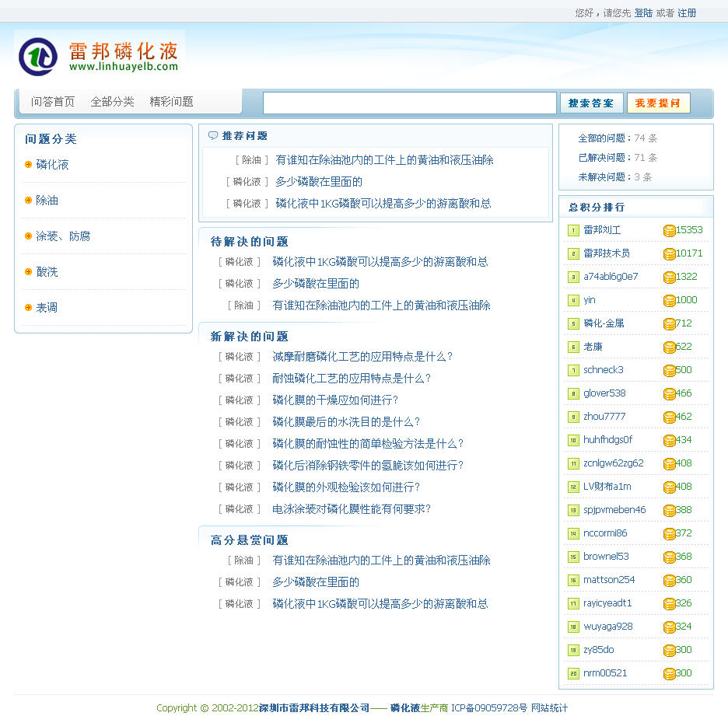Open the 网站统计 footer link
The height and width of the screenshot is (716, 728).
[549, 708]
